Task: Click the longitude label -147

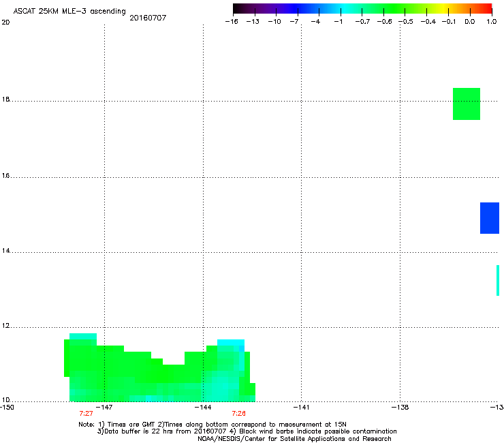Action: [104, 408]
